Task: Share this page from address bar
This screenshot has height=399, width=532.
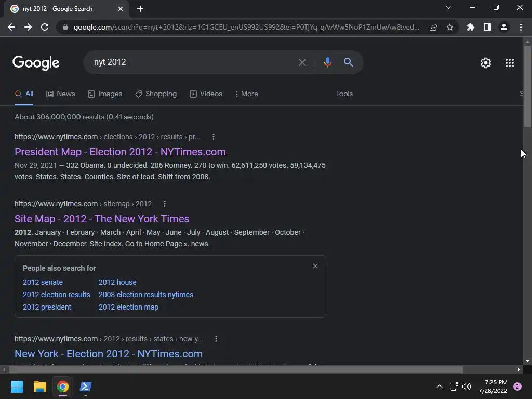Action: coord(433,27)
